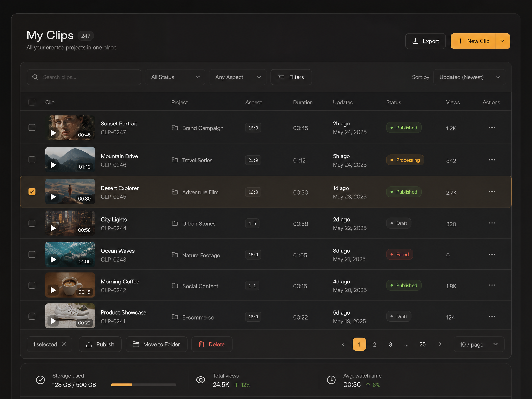532x399 pixels.
Task: Go to page 25
Action: (x=422, y=344)
